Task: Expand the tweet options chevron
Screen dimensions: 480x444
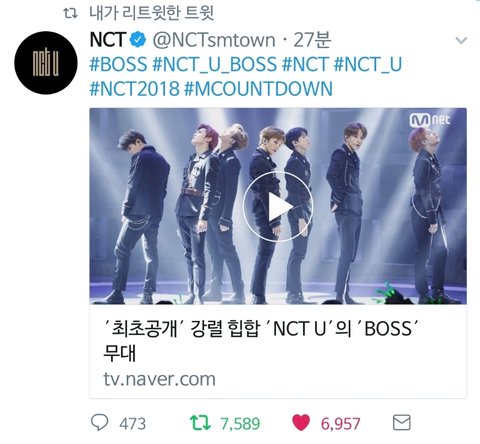Action: coord(461,41)
